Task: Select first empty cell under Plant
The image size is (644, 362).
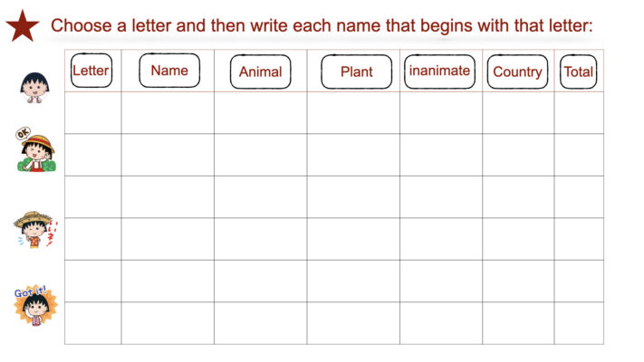Action: tap(353, 113)
